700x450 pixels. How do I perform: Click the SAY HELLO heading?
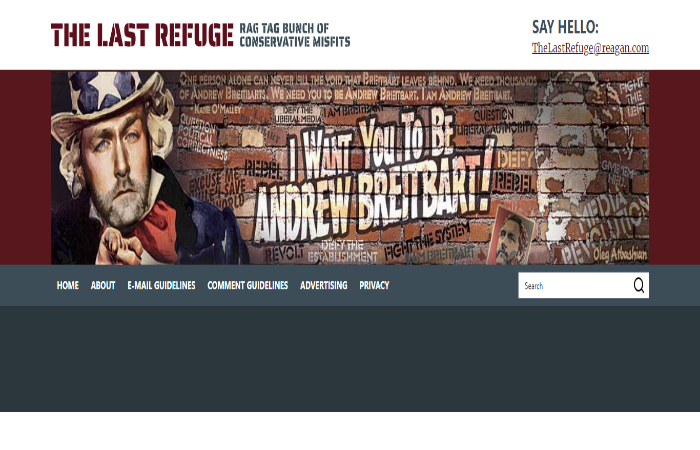pos(565,27)
